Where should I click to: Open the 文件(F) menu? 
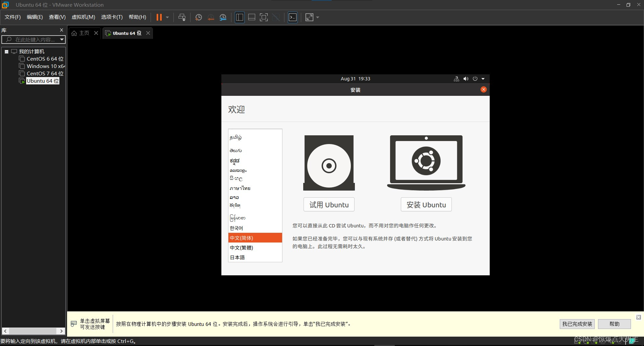[x=13, y=17]
